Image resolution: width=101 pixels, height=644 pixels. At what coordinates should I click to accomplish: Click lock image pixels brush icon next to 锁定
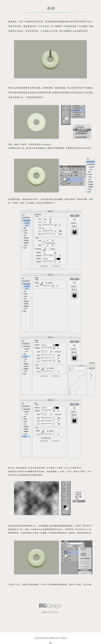pyautogui.click(x=67, y=175)
